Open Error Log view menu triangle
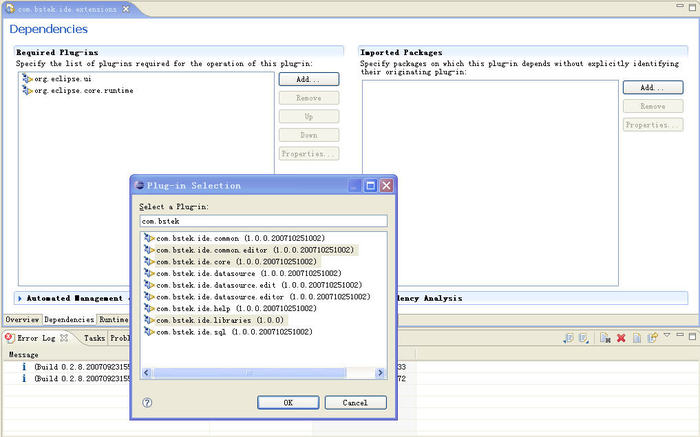Screen dimensions: 700x437 (667, 335)
